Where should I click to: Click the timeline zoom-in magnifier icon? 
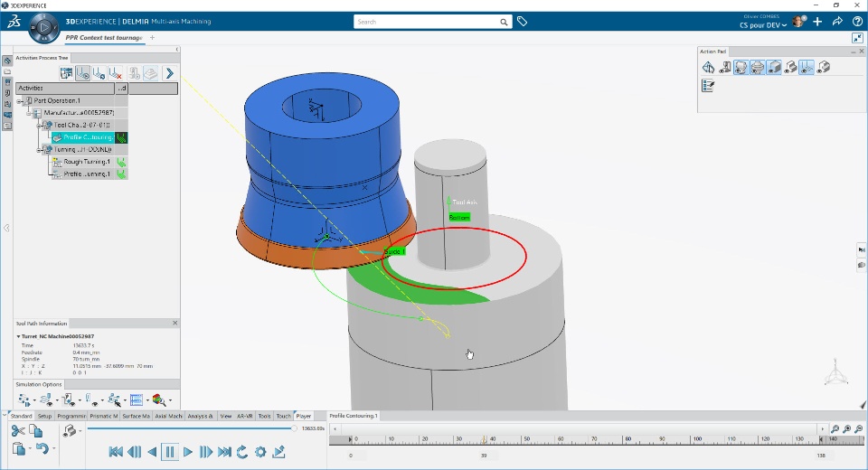coord(835,429)
